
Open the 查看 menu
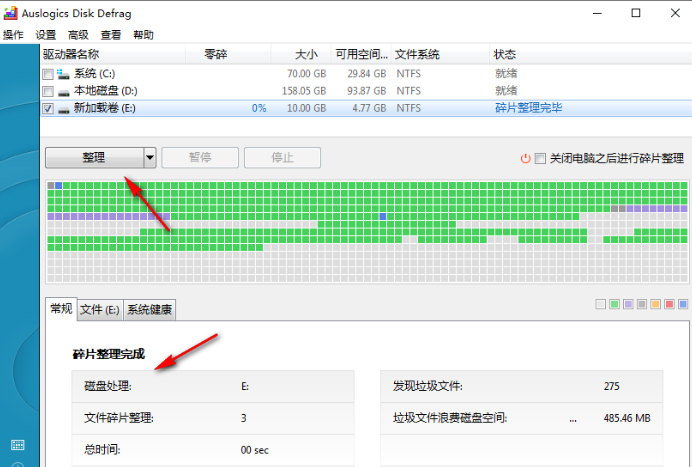coord(111,35)
